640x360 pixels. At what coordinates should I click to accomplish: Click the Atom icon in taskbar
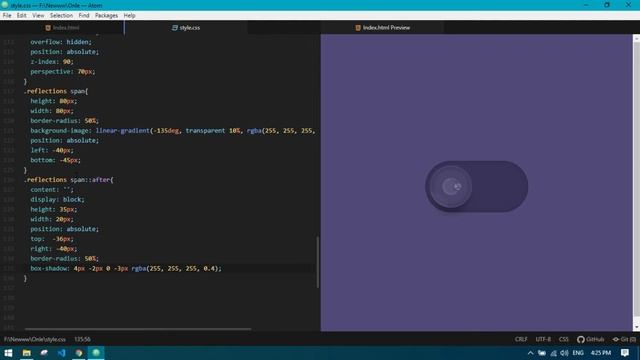(x=96, y=353)
